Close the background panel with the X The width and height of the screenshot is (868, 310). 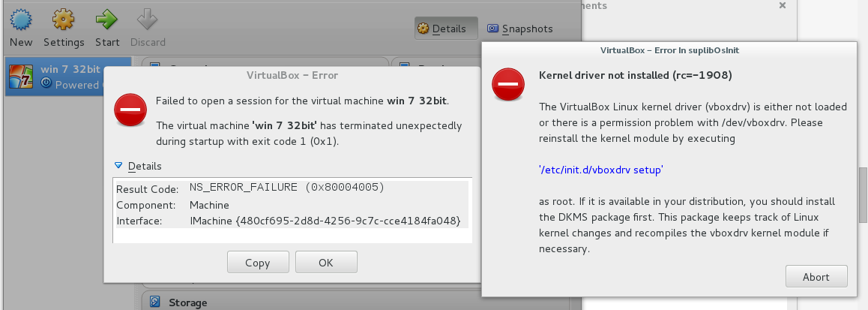click(782, 6)
